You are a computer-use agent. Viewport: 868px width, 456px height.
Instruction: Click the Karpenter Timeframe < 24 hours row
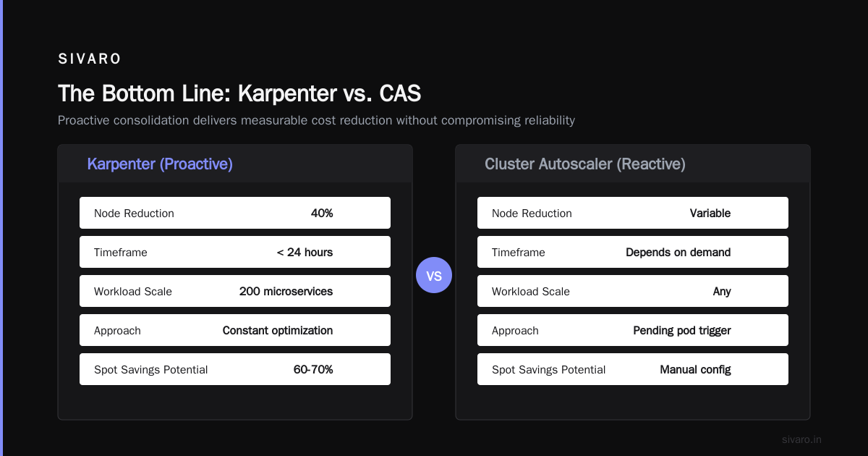pos(235,252)
